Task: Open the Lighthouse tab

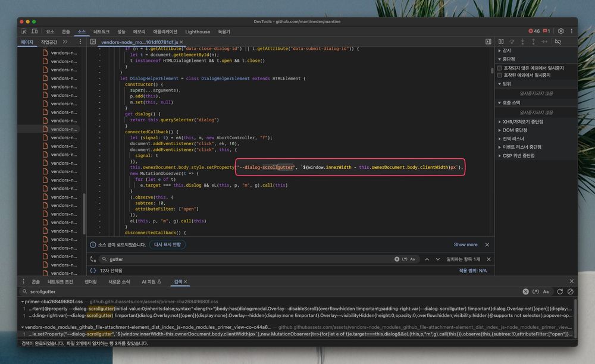Action: pyautogui.click(x=198, y=32)
